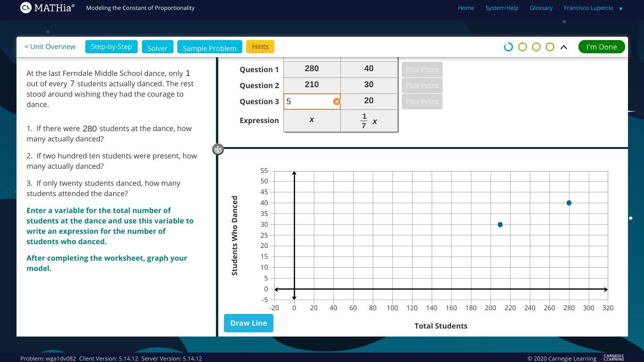Click the Students Who Danced axis label
644x362 pixels.
pos(235,236)
